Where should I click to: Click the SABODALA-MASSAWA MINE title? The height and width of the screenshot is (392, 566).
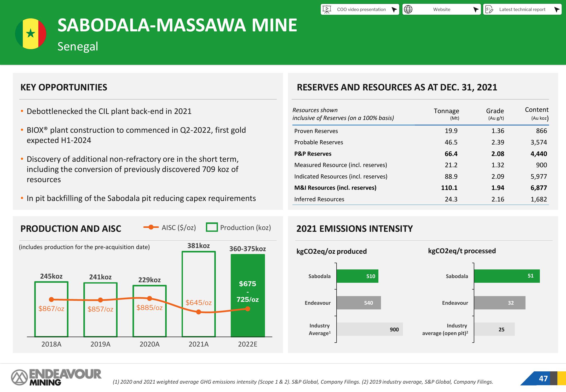(x=177, y=25)
